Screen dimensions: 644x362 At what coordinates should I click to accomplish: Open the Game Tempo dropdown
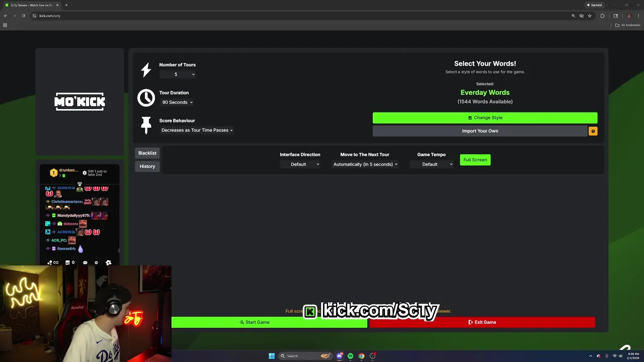pyautogui.click(x=431, y=164)
